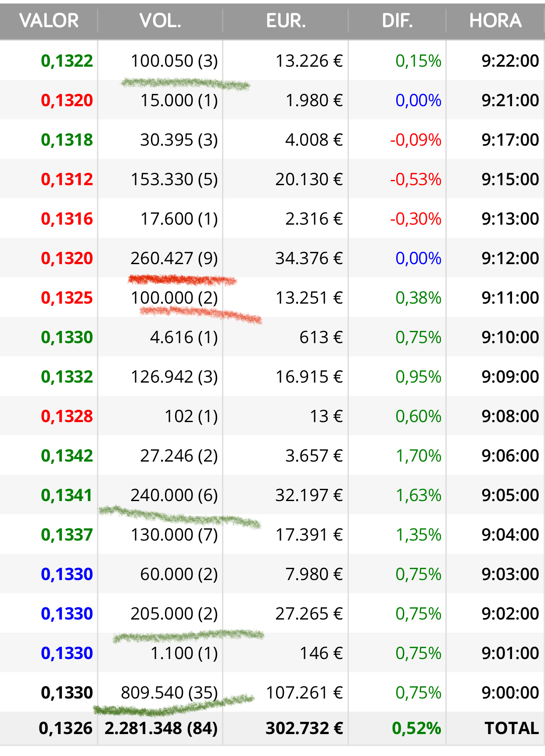Select time 9:21:00

click(510, 100)
